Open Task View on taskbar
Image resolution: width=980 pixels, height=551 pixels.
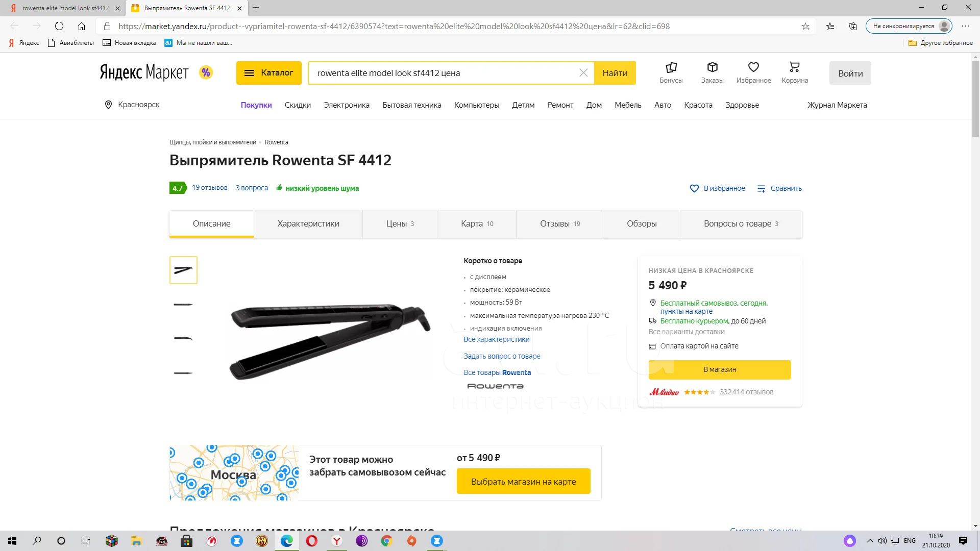click(x=86, y=541)
